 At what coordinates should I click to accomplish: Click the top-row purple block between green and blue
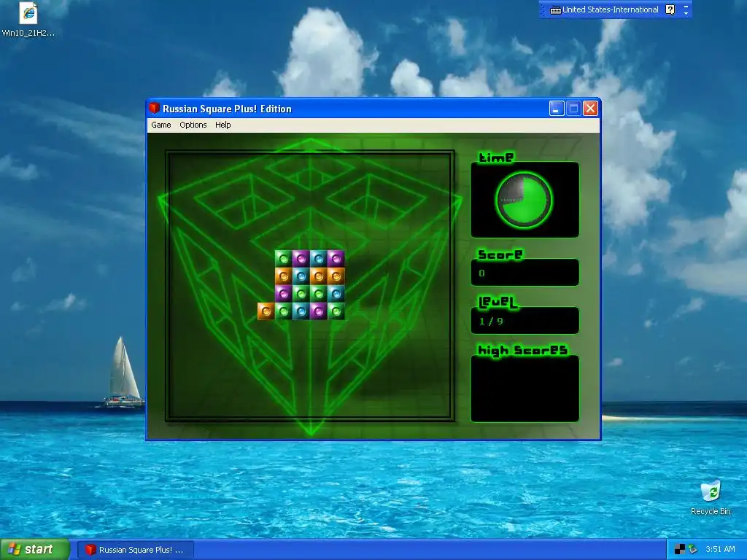click(x=301, y=259)
